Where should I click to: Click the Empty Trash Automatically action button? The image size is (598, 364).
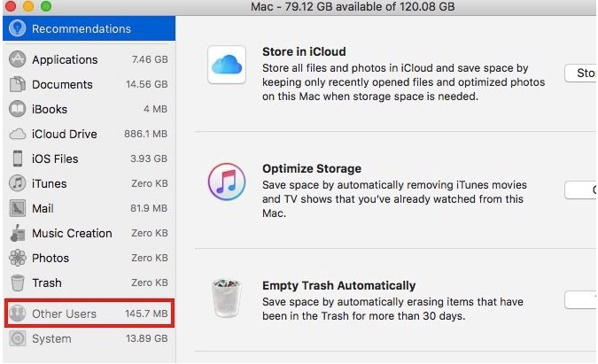coord(580,299)
